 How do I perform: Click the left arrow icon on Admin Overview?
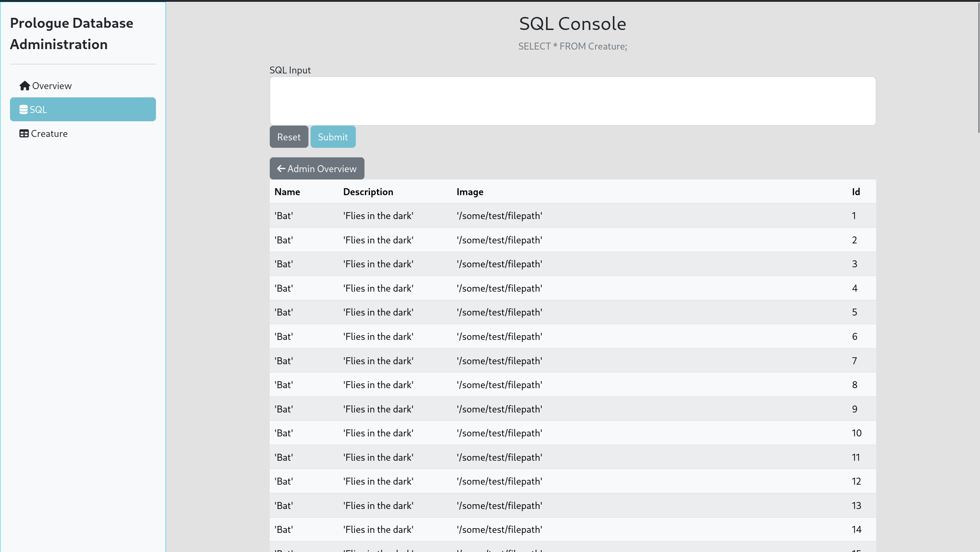[281, 169]
